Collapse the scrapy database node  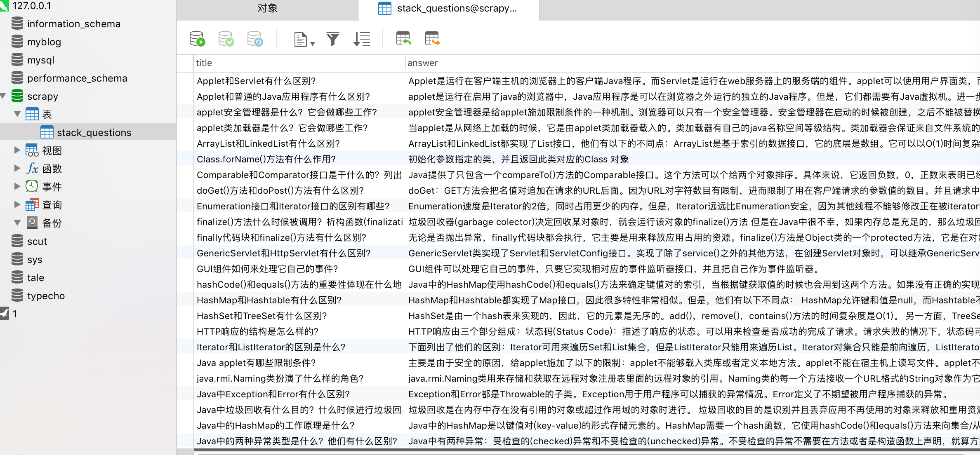[3, 96]
